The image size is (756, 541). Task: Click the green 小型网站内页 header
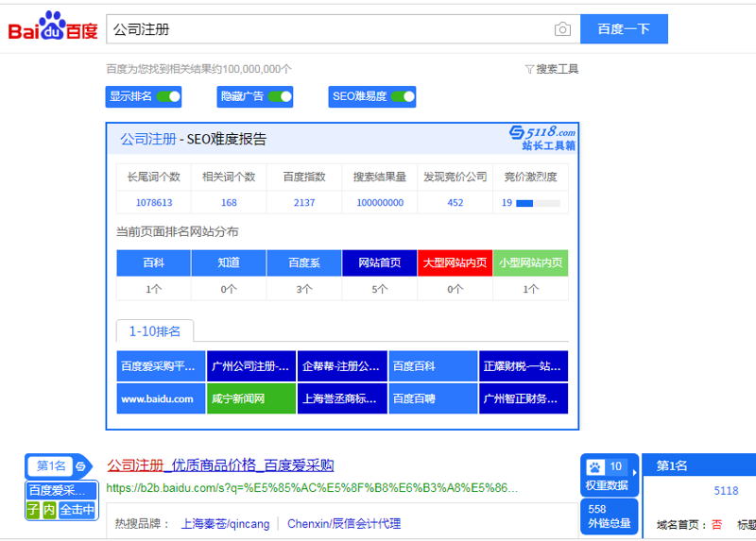click(530, 262)
